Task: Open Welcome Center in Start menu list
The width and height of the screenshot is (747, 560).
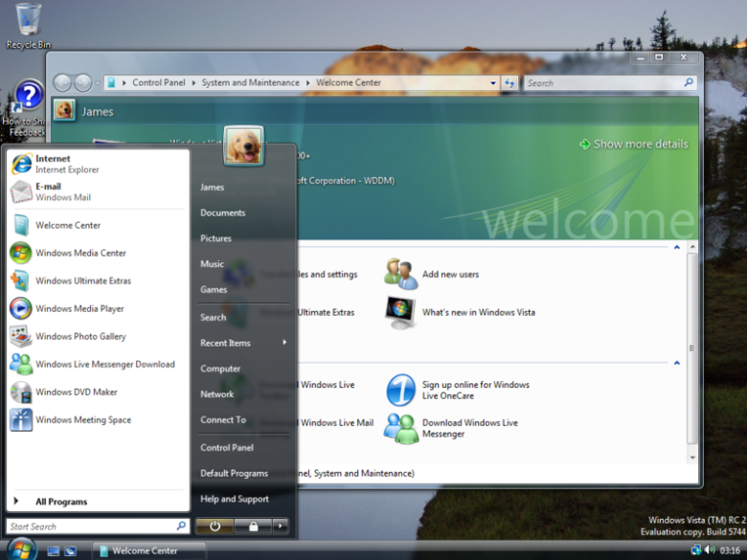Action: click(x=98, y=225)
